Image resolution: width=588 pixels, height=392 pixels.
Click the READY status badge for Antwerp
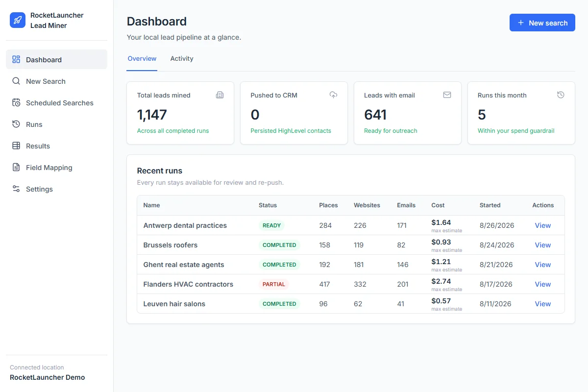271,225
